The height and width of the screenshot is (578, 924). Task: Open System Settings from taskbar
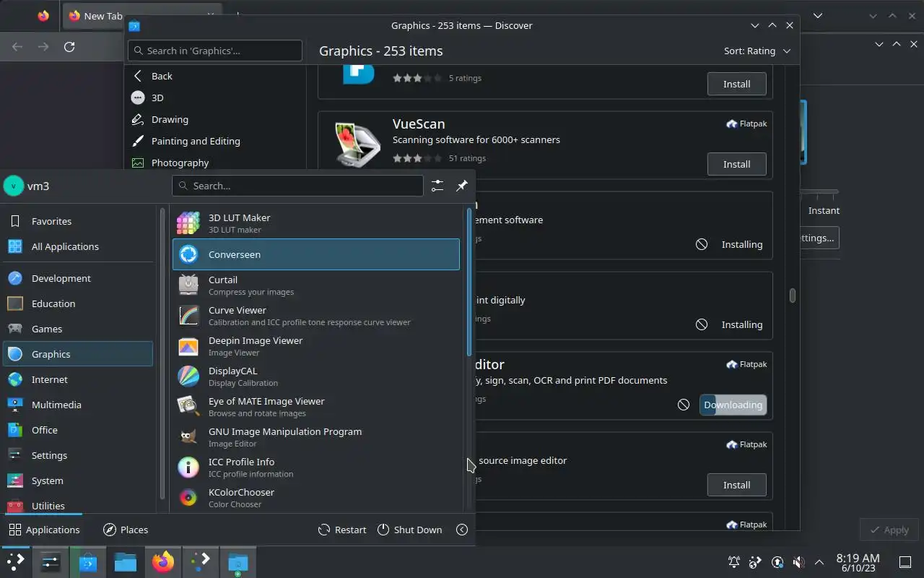(x=51, y=561)
